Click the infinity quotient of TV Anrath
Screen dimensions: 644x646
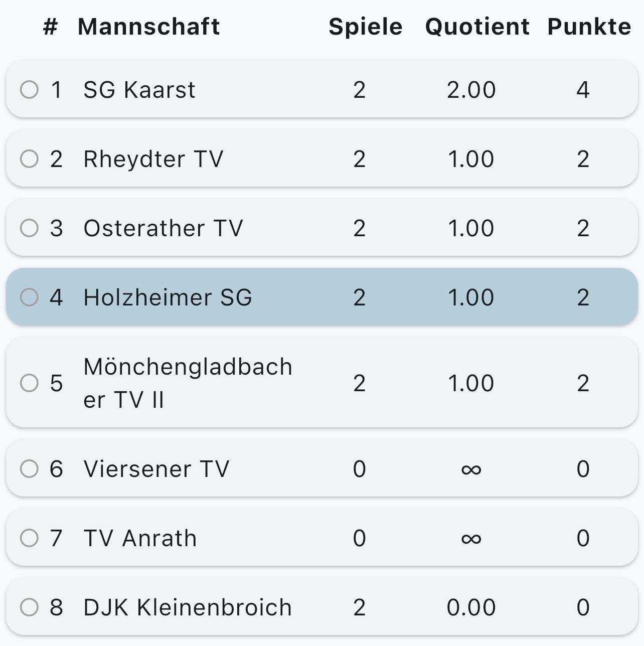471,539
